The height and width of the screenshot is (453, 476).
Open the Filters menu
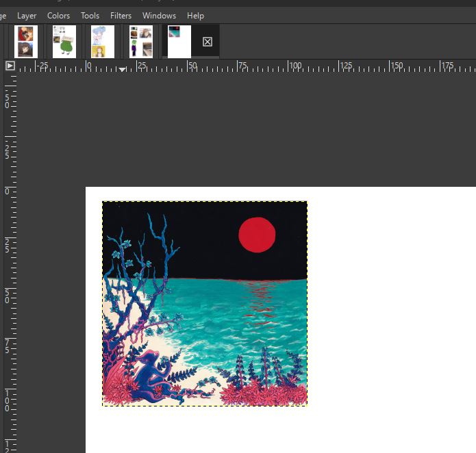[121, 16]
